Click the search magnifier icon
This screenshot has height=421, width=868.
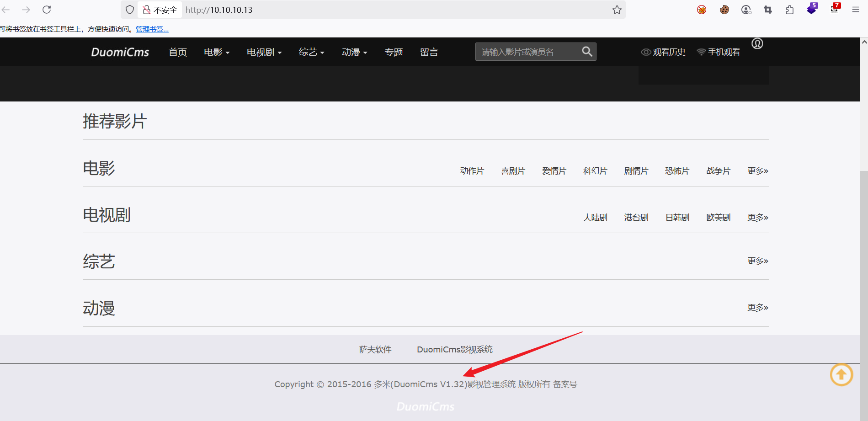tap(587, 52)
